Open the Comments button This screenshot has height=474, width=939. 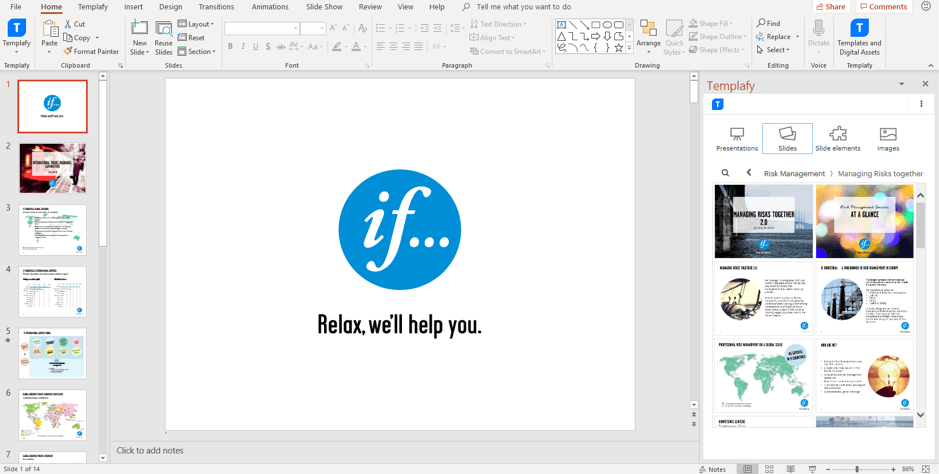[883, 7]
